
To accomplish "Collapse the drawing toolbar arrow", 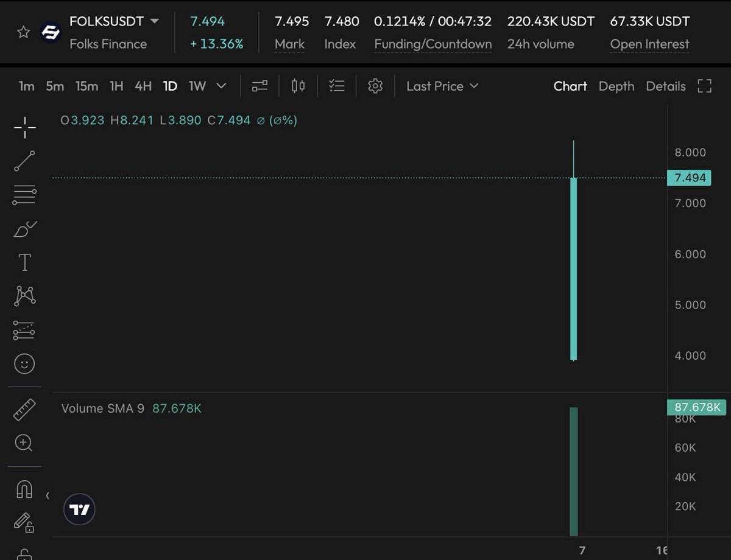I will pos(48,495).
